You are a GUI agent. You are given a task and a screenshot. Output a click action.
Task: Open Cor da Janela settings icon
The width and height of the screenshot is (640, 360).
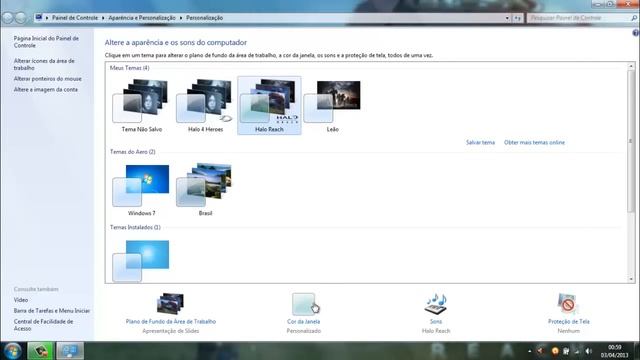pyautogui.click(x=304, y=304)
